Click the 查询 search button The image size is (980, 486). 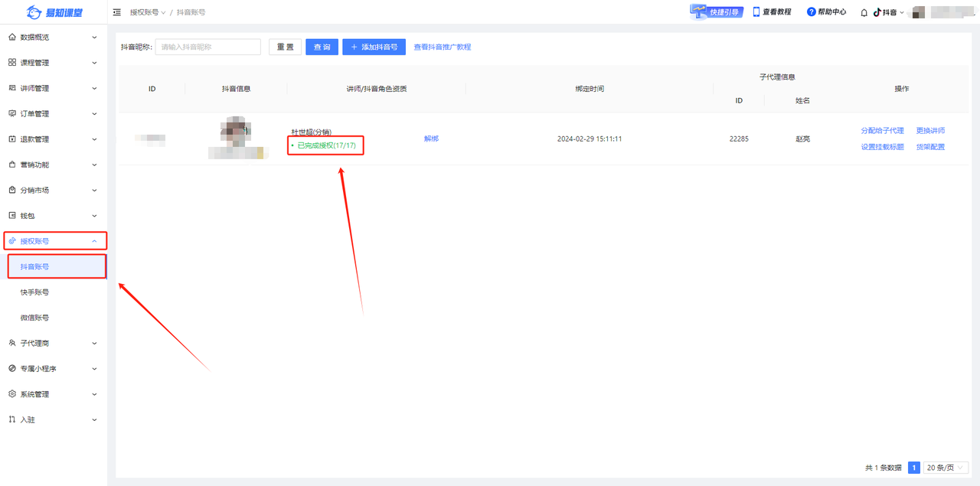(x=322, y=47)
